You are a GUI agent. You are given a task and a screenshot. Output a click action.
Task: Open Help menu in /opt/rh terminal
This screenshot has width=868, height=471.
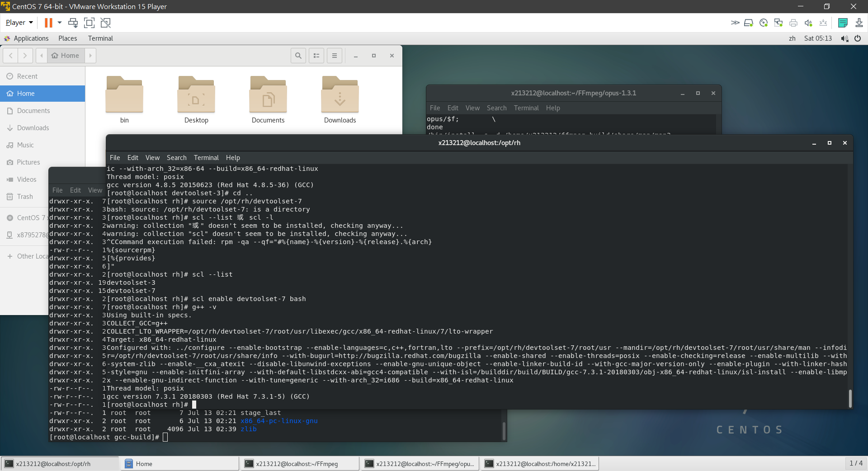point(233,158)
